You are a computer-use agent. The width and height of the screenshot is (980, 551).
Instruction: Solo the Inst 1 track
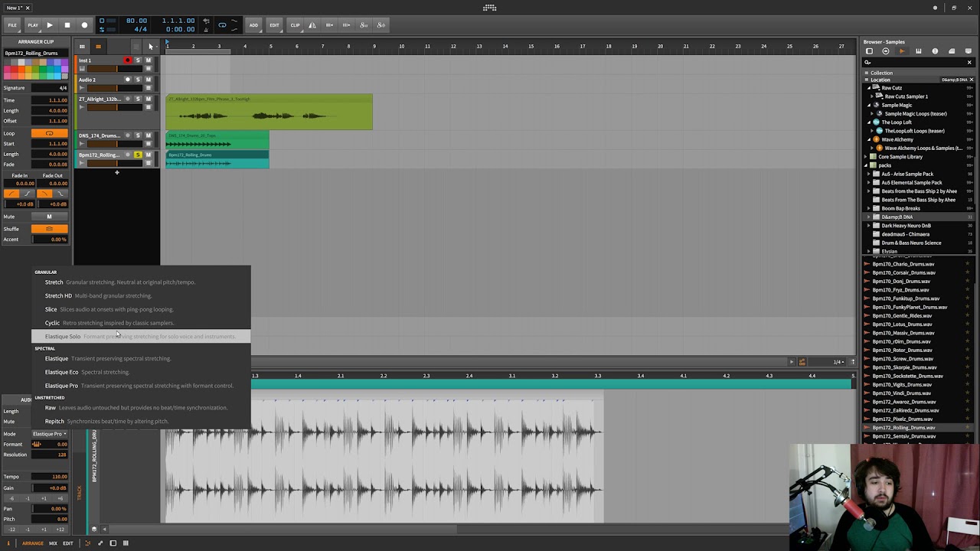[x=138, y=60]
